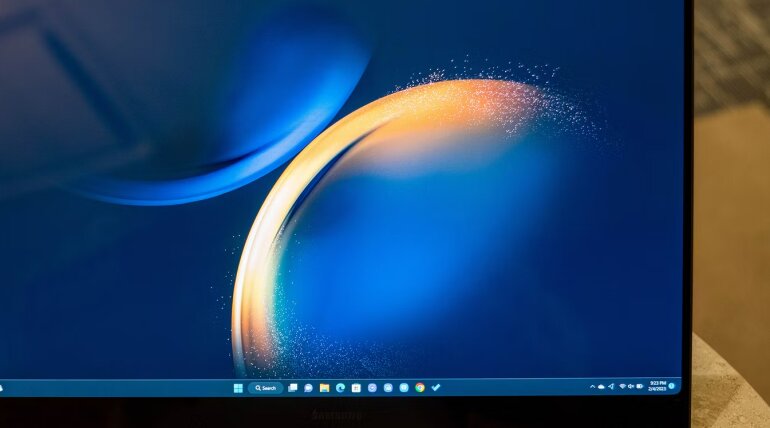Launch Microsoft Edge browser
Image resolution: width=770 pixels, height=428 pixels.
pyautogui.click(x=340, y=388)
